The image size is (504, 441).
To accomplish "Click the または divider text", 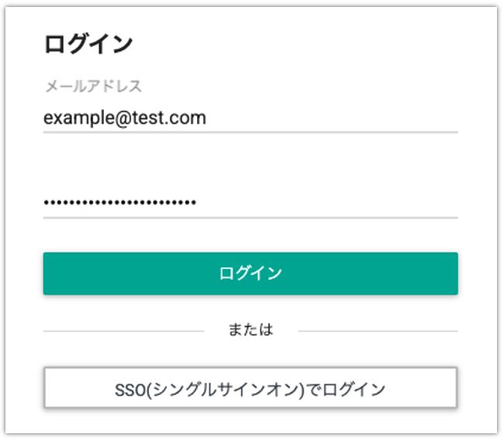I will pyautogui.click(x=250, y=330).
